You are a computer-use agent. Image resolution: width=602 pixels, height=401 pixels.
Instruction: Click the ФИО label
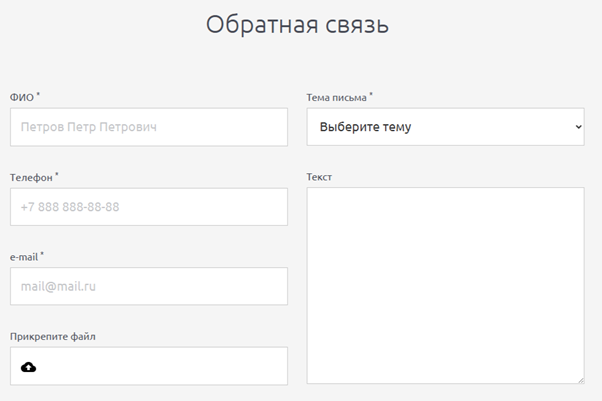pyautogui.click(x=22, y=97)
